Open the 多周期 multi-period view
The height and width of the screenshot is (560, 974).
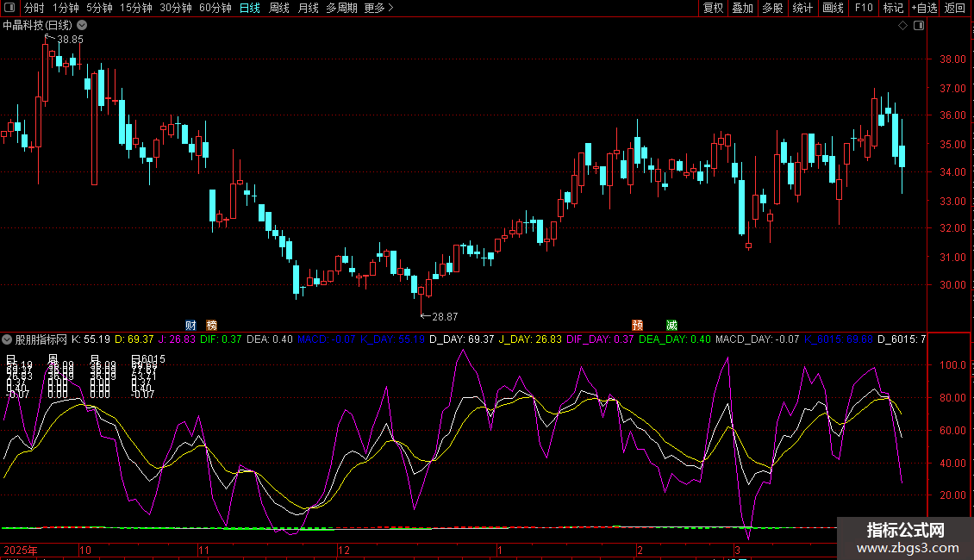[x=341, y=8]
